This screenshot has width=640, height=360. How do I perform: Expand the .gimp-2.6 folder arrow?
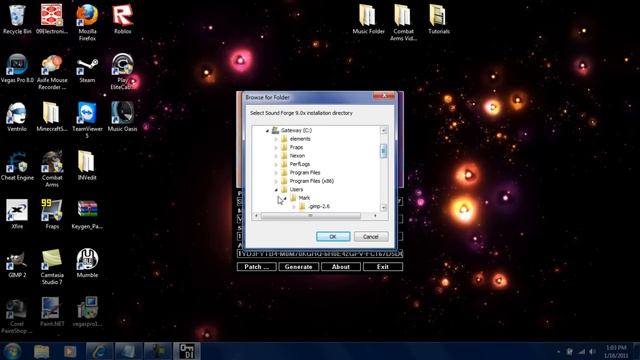click(294, 207)
